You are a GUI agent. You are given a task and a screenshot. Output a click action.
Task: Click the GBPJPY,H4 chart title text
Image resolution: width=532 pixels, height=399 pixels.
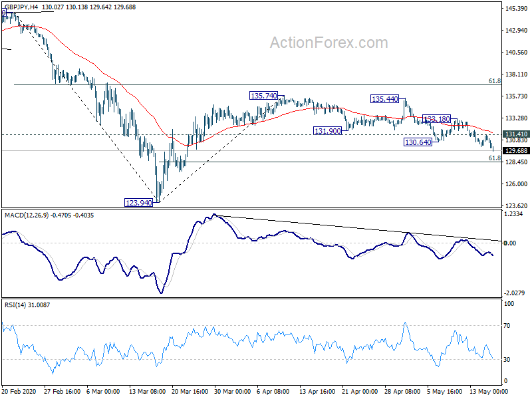21,7
